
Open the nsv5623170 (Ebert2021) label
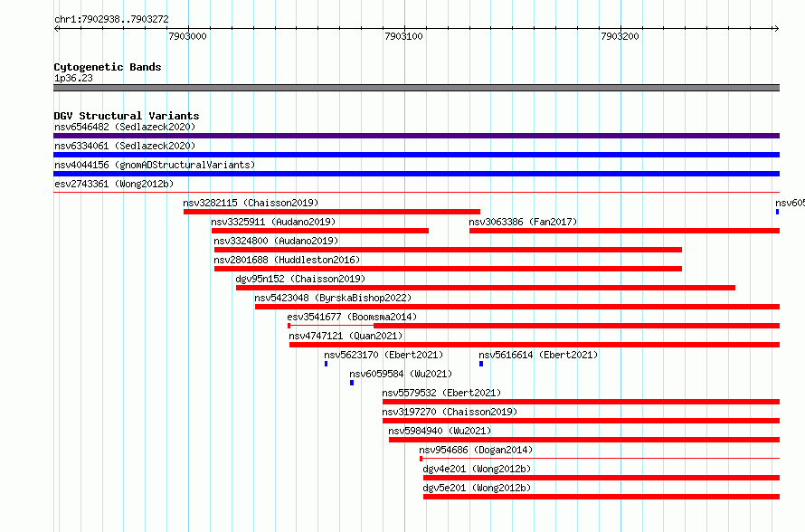pos(384,355)
